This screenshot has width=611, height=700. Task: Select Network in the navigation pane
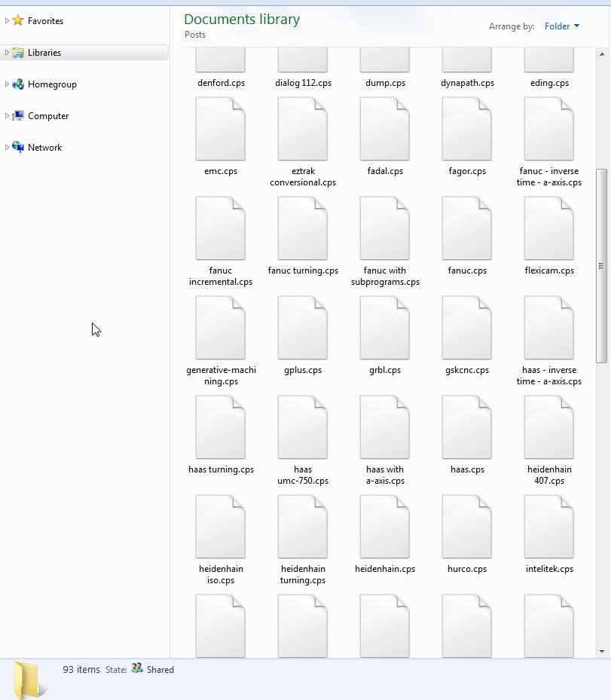(44, 148)
